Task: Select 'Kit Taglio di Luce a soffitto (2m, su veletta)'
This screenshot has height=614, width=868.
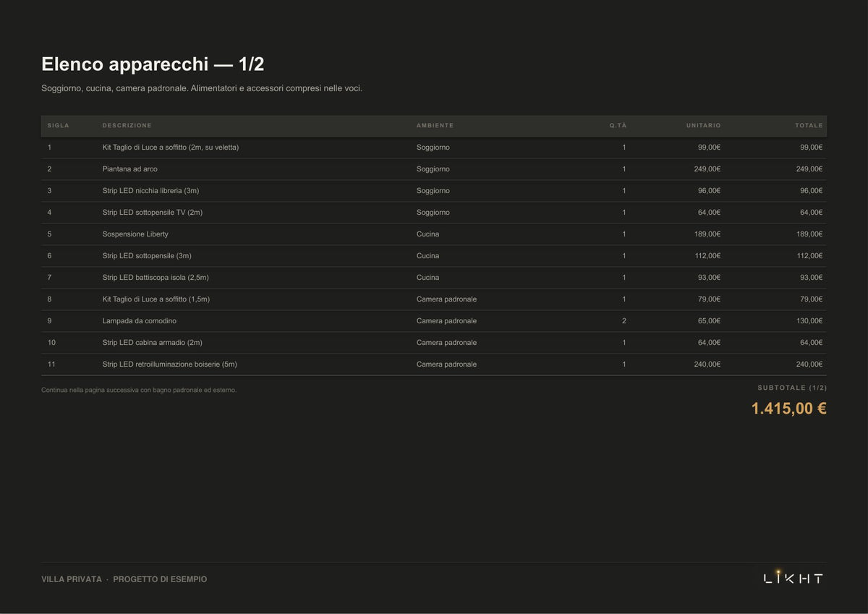Action: (x=171, y=148)
